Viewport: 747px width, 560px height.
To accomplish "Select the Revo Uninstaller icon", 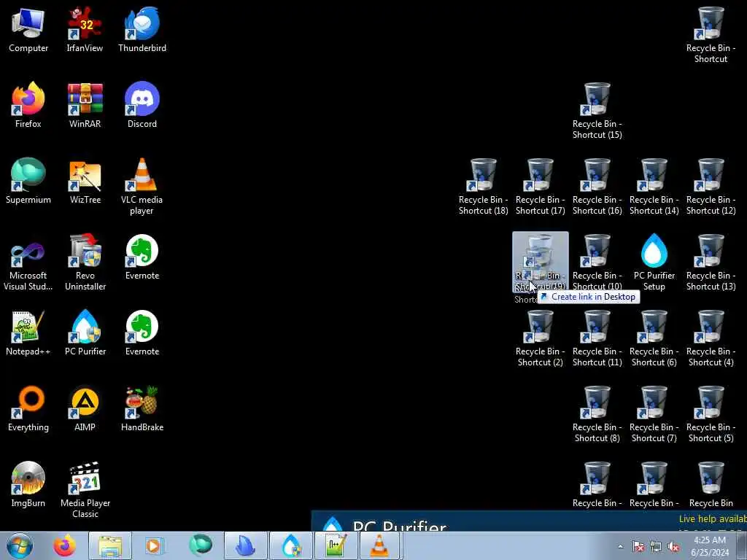I will tap(85, 262).
